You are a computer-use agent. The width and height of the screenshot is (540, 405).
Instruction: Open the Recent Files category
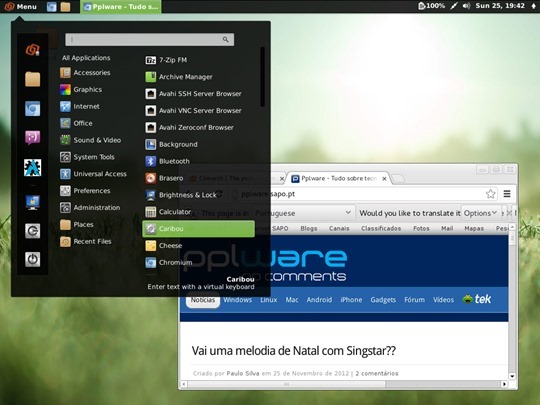click(x=86, y=241)
